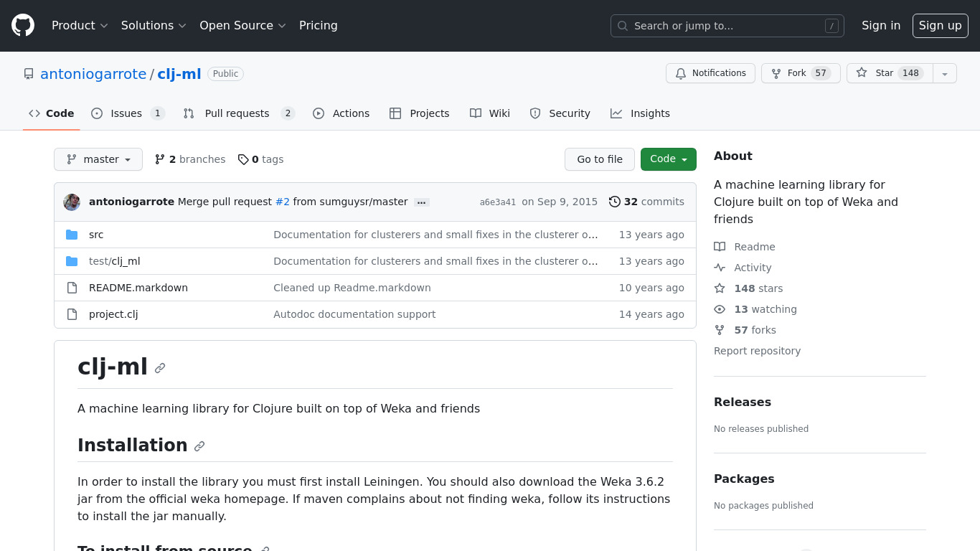Focus the Search or jump to field
Viewport: 980px width, 551px height.
click(x=727, y=26)
